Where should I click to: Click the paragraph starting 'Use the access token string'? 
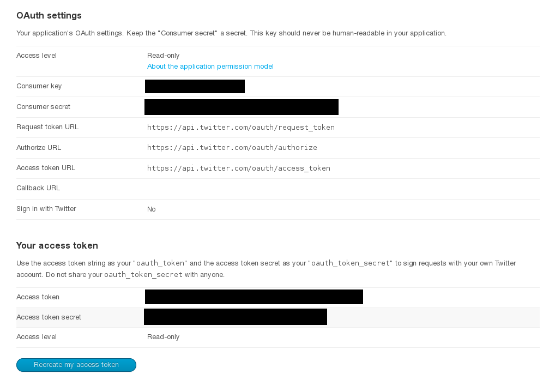[x=266, y=269]
